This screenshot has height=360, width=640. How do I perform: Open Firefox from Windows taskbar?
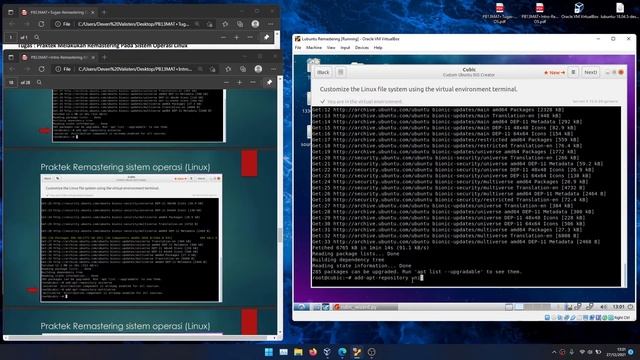(313, 352)
